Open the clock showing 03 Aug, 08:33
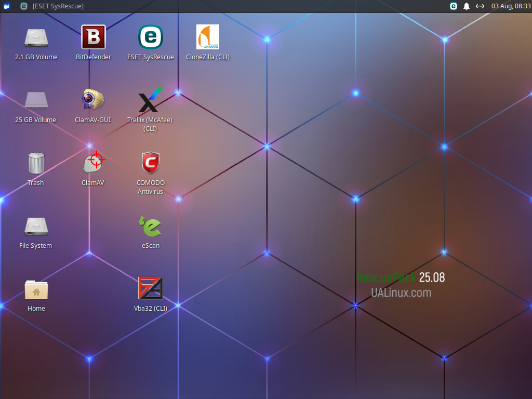Image resolution: width=532 pixels, height=399 pixels. tap(511, 6)
